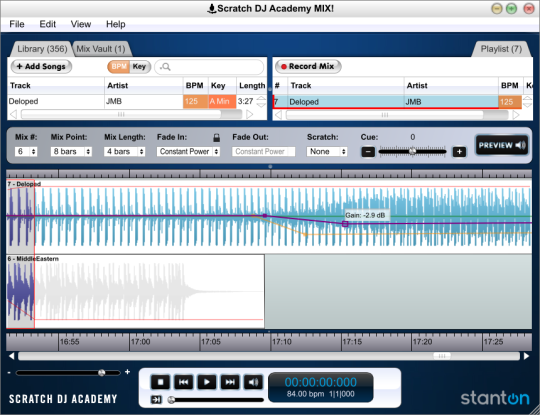Stop playback with the stop button
The height and width of the screenshot is (415, 540).
pos(160,382)
